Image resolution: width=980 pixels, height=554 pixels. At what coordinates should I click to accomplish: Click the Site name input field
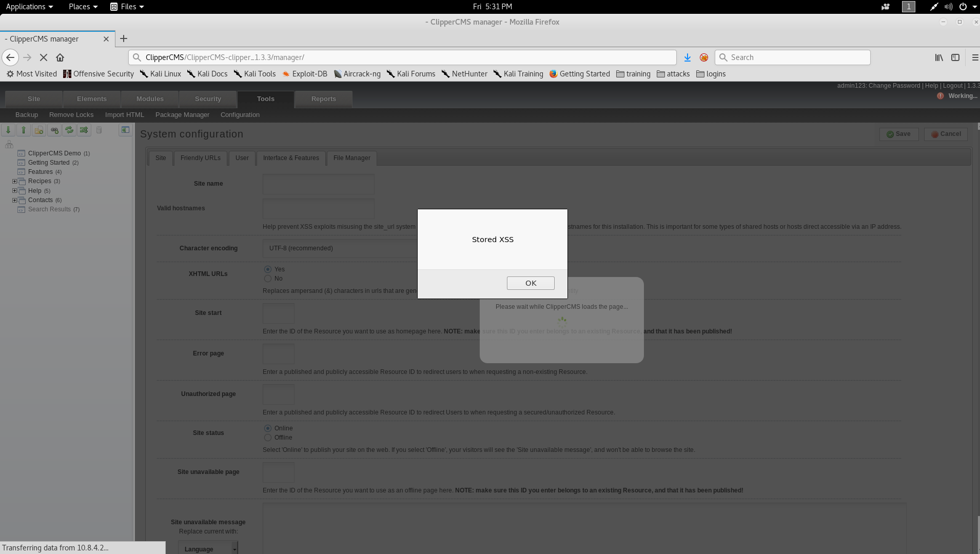point(318,184)
